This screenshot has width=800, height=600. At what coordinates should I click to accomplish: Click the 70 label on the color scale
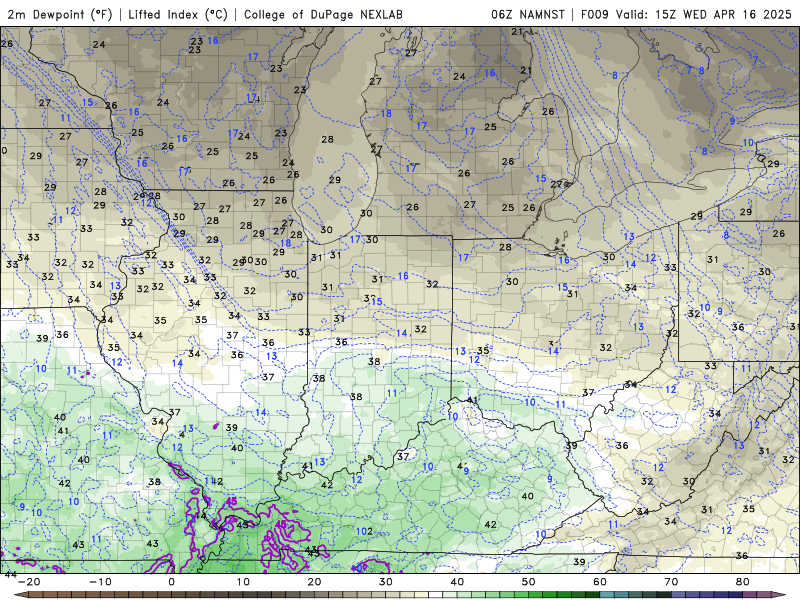(x=671, y=582)
